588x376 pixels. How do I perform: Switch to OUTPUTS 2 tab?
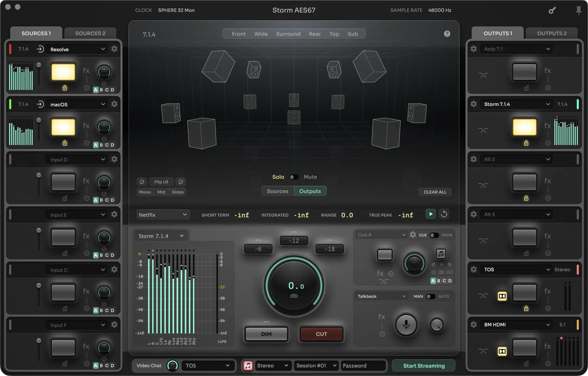pyautogui.click(x=552, y=33)
